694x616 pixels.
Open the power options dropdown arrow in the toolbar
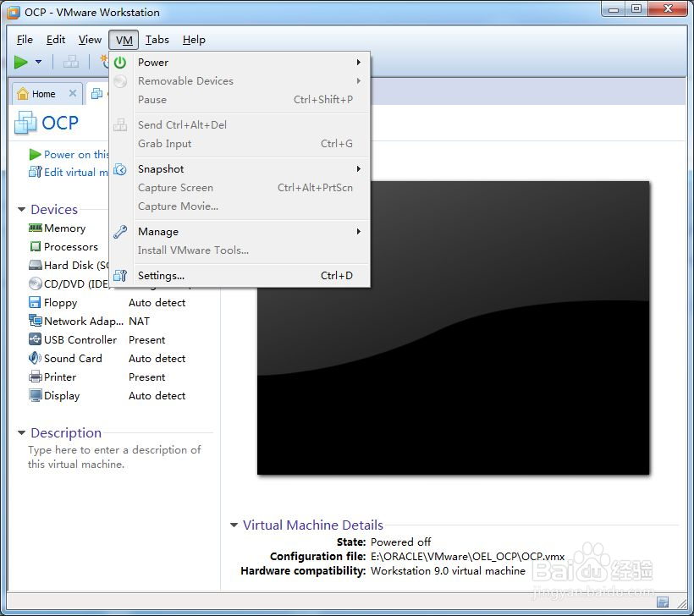[38, 62]
